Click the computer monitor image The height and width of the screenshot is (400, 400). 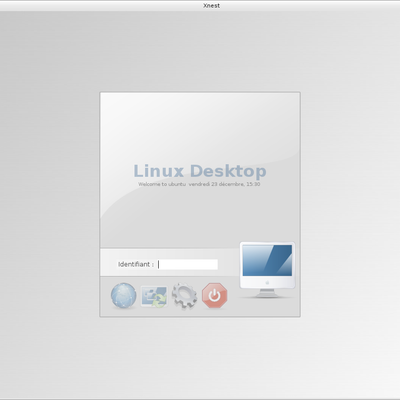click(x=267, y=270)
